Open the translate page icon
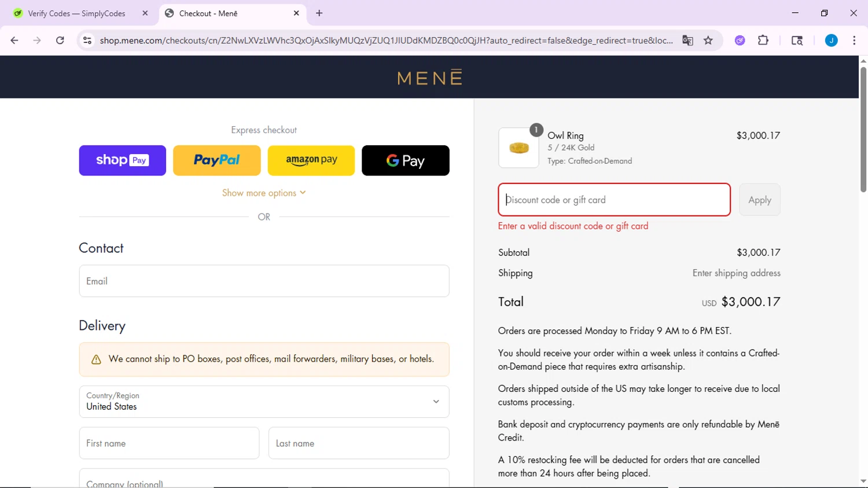The width and height of the screenshot is (868, 488). (687, 41)
